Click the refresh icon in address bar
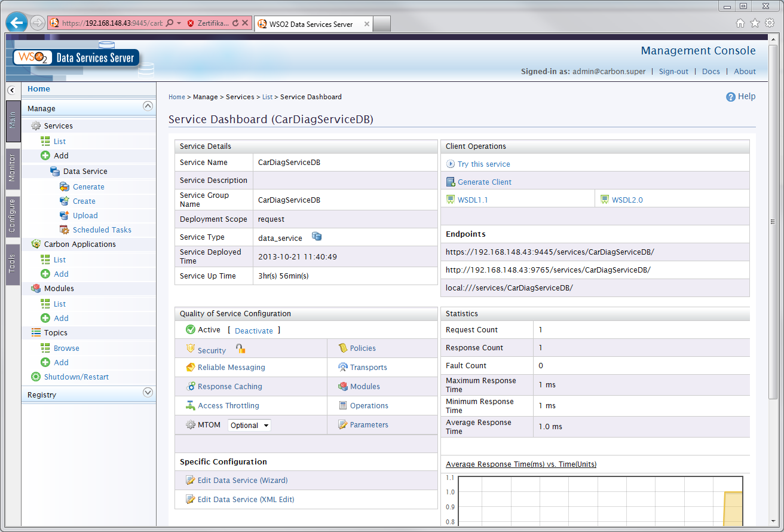The width and height of the screenshot is (784, 532). [235, 23]
